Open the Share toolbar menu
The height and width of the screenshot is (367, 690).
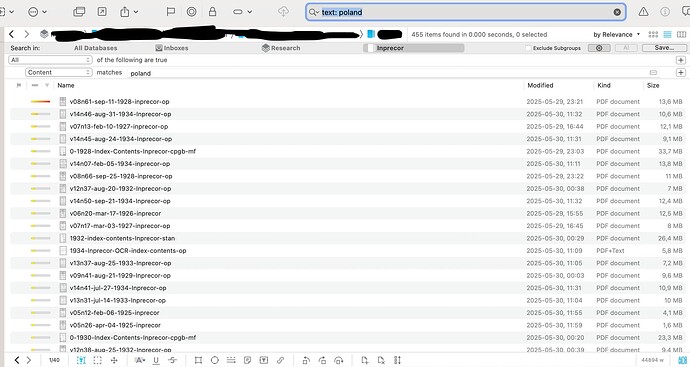[x=129, y=12]
